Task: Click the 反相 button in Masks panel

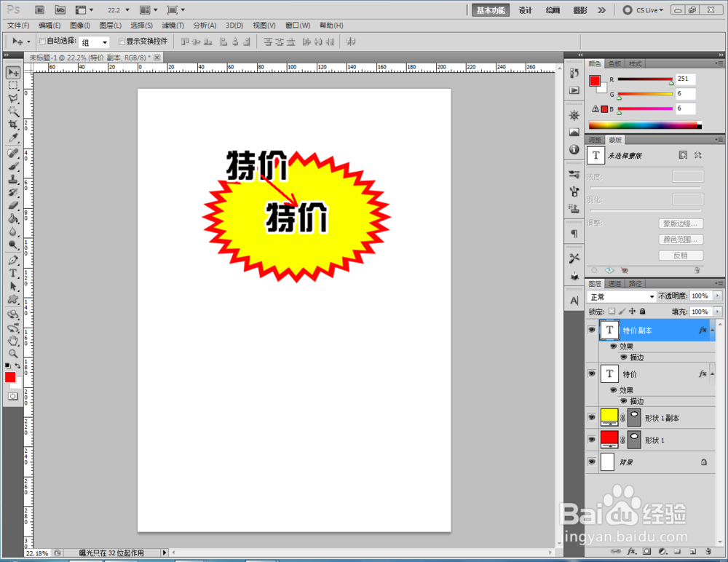Action: [681, 255]
